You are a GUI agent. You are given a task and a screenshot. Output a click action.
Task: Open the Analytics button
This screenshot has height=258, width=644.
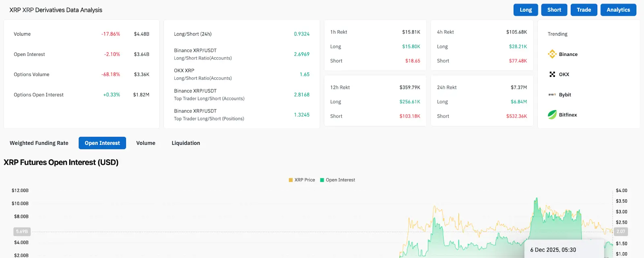(x=618, y=10)
